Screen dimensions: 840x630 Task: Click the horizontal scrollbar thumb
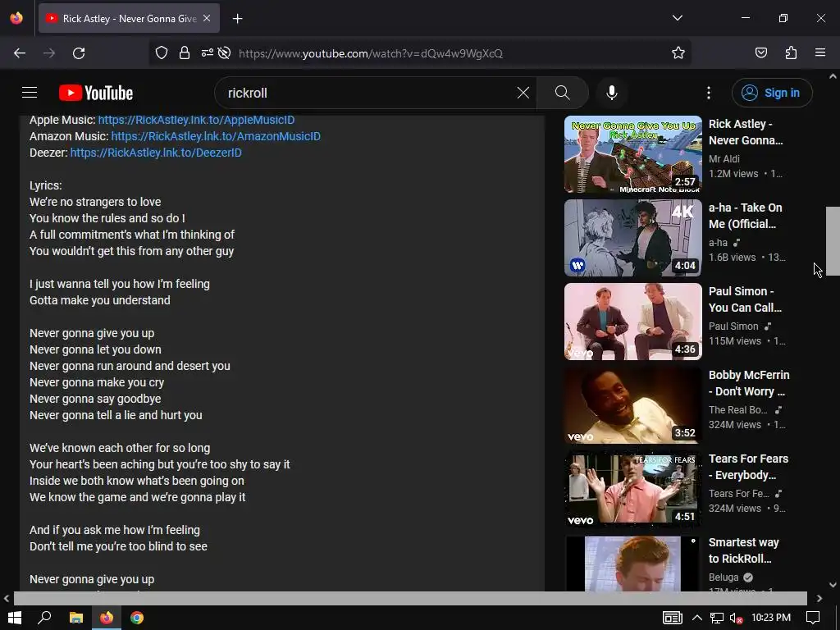tap(410, 598)
